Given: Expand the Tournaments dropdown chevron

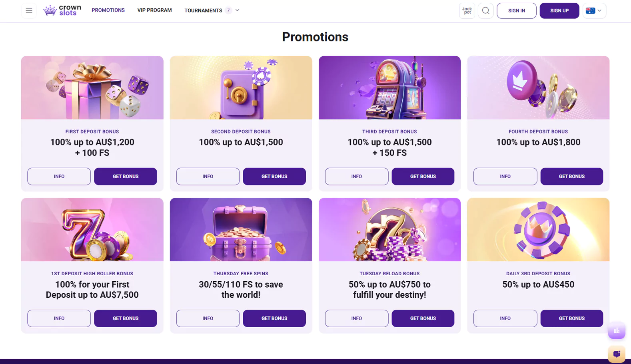Looking at the screenshot, I should pos(238,10).
